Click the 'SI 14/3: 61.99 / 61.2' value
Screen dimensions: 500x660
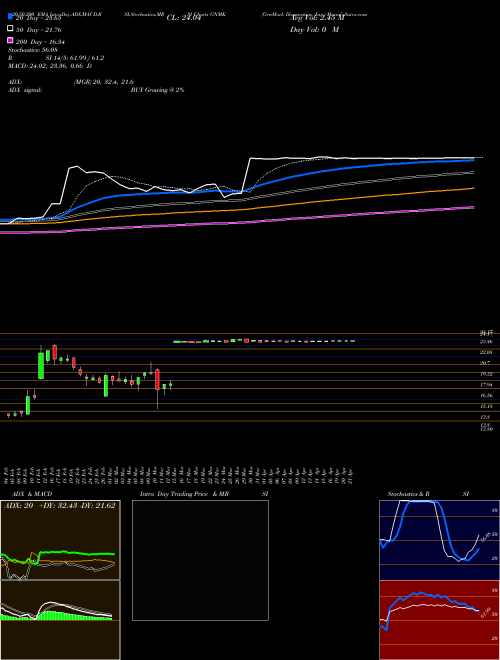click(75, 58)
